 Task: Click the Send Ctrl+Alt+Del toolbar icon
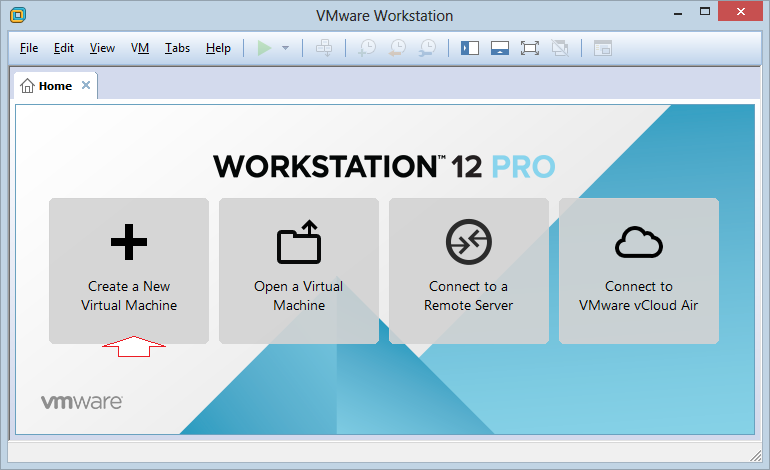coord(324,48)
